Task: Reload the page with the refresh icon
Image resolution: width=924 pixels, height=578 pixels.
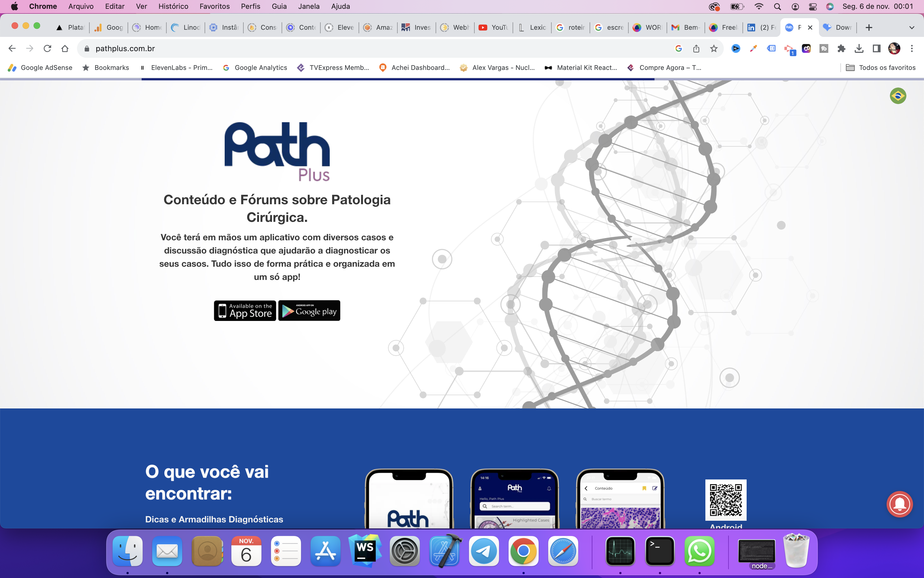Action: pyautogui.click(x=47, y=48)
